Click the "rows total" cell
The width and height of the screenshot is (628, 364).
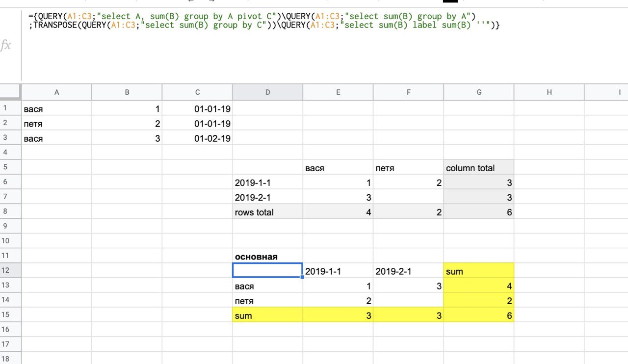[x=267, y=211]
